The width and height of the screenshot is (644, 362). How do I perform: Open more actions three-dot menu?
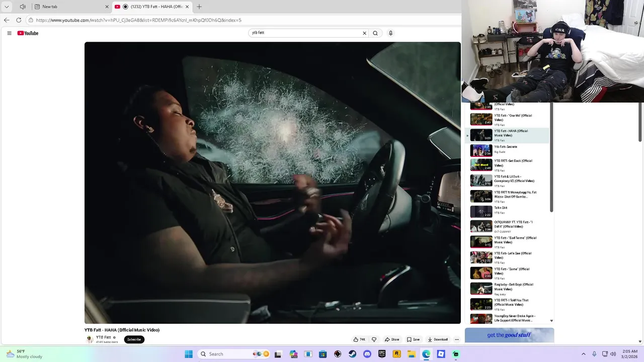tap(456, 339)
